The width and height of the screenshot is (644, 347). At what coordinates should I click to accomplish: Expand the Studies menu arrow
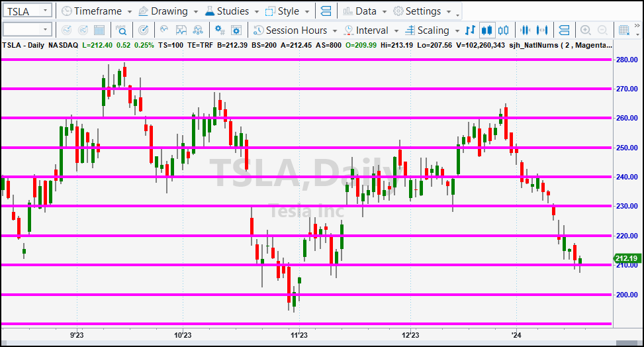[256, 11]
